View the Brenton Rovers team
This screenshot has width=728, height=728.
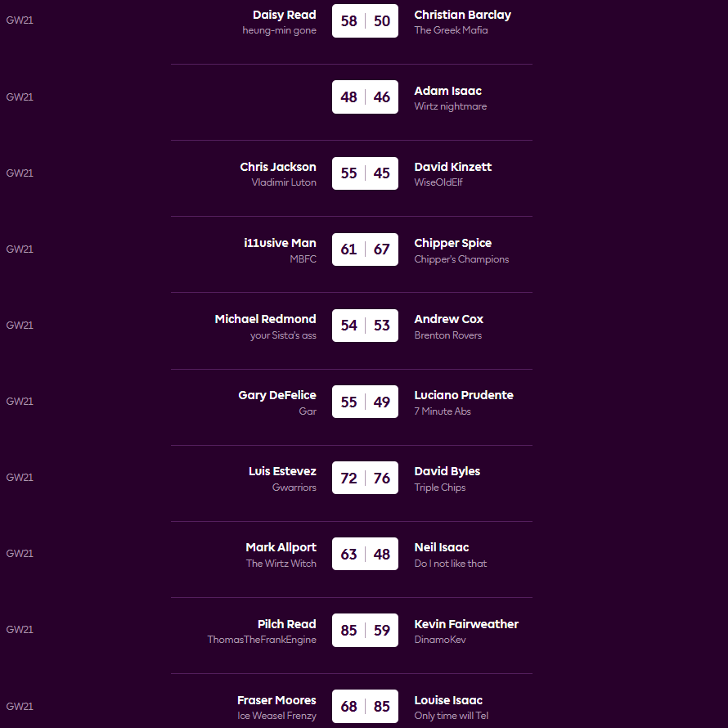[x=447, y=335]
